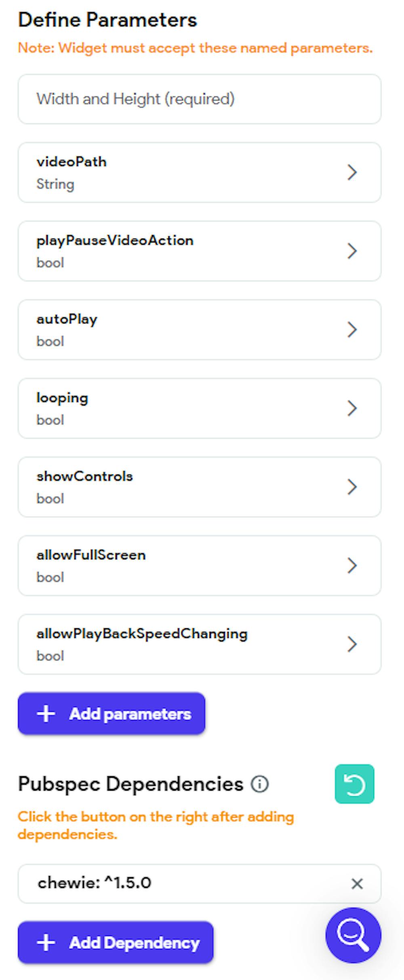
Task: Expand the allowFullScreen parameter
Action: click(x=353, y=565)
